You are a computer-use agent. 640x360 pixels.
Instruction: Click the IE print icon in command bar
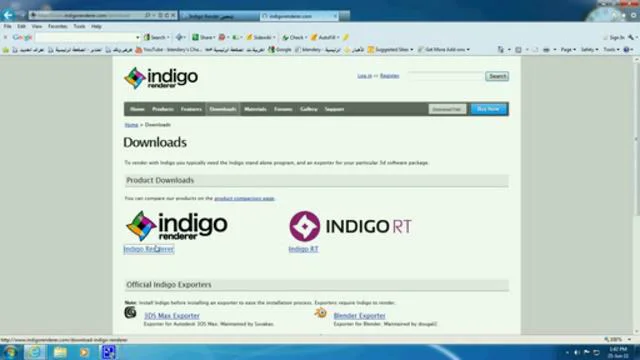(x=546, y=50)
